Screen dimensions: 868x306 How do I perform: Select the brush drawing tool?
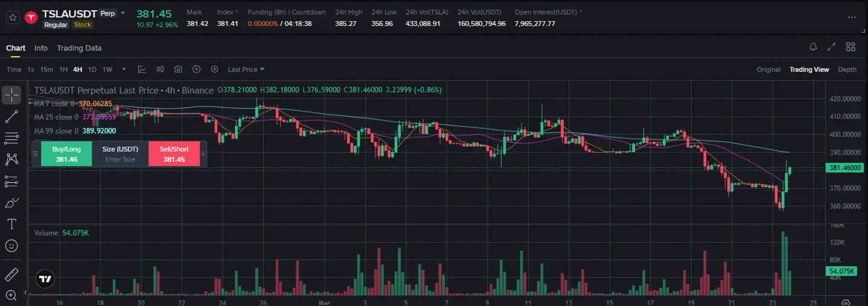click(x=11, y=203)
